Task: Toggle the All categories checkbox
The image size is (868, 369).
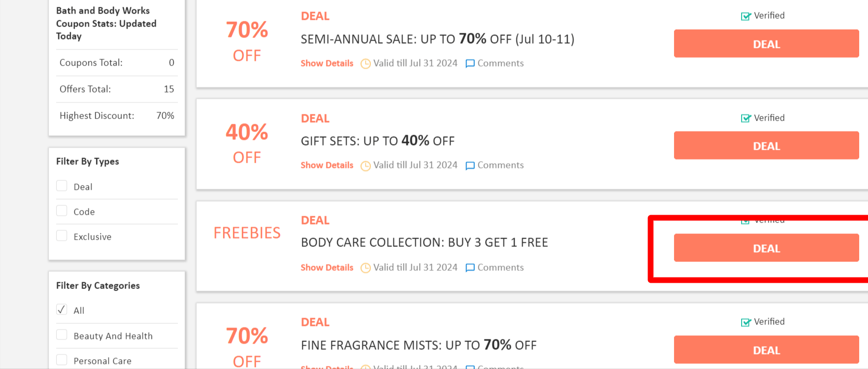Action: [62, 310]
